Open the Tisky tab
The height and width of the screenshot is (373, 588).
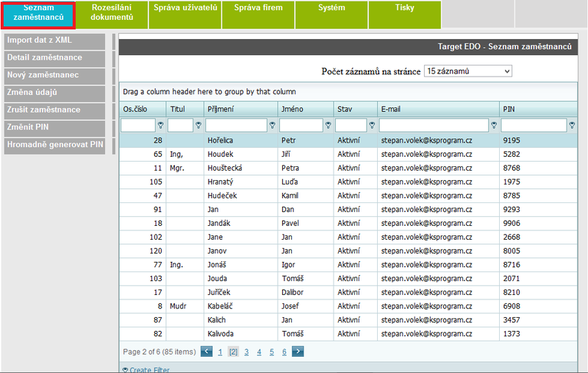click(x=405, y=15)
